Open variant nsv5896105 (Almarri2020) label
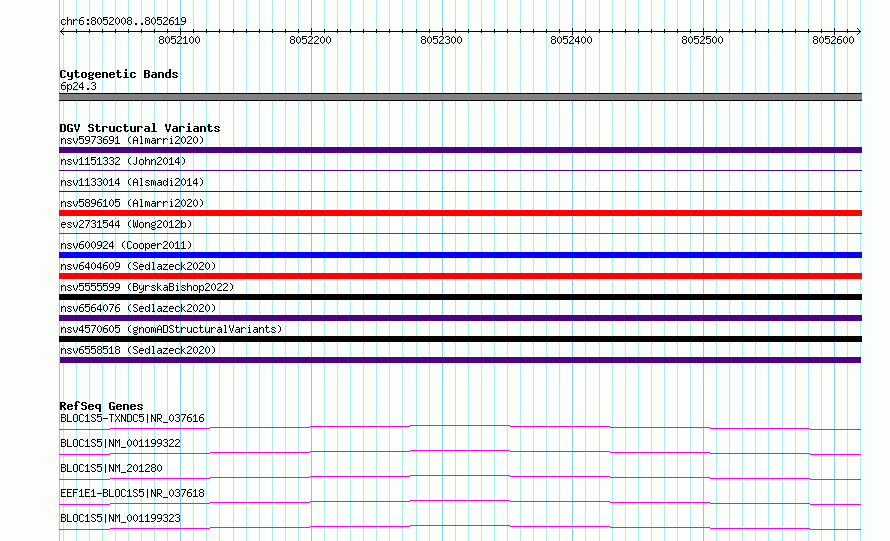Image resolution: width=890 pixels, height=541 pixels. [x=132, y=203]
